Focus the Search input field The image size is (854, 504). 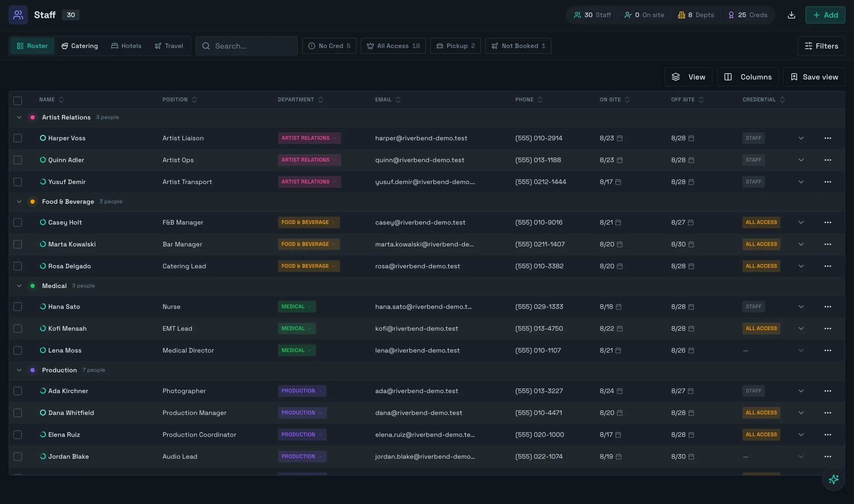246,46
